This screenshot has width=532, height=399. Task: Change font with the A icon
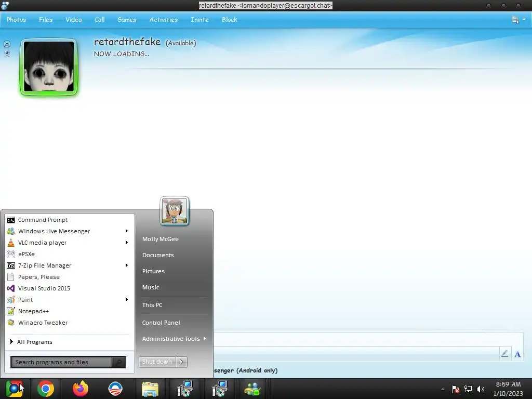[x=517, y=354]
